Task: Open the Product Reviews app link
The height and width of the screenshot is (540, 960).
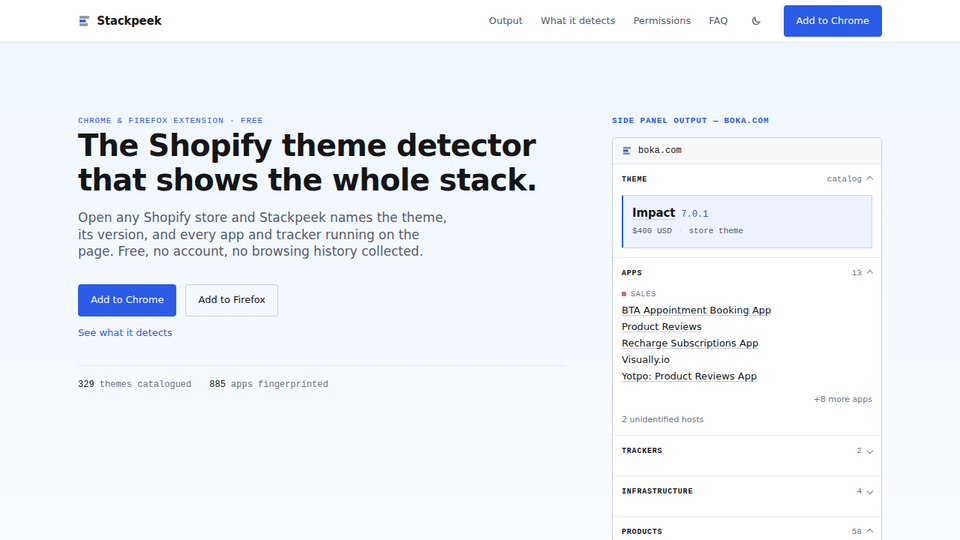Action: [x=661, y=327]
